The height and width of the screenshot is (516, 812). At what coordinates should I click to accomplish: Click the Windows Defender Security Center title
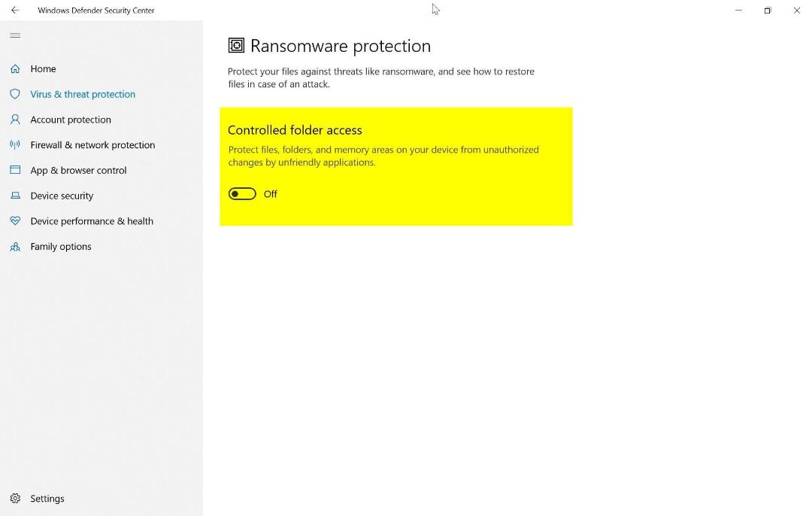point(95,10)
